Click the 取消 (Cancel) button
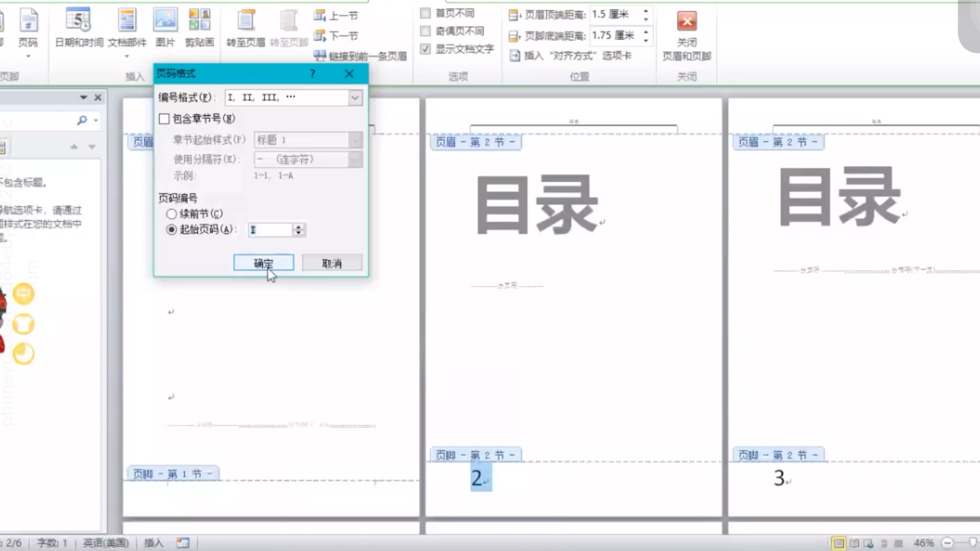This screenshot has width=980, height=551. (x=332, y=262)
